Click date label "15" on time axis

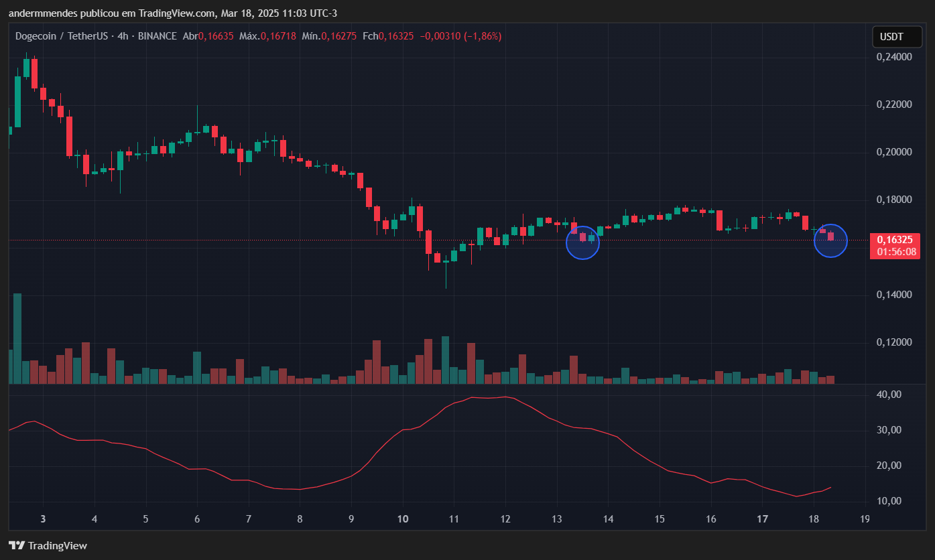[x=660, y=519]
